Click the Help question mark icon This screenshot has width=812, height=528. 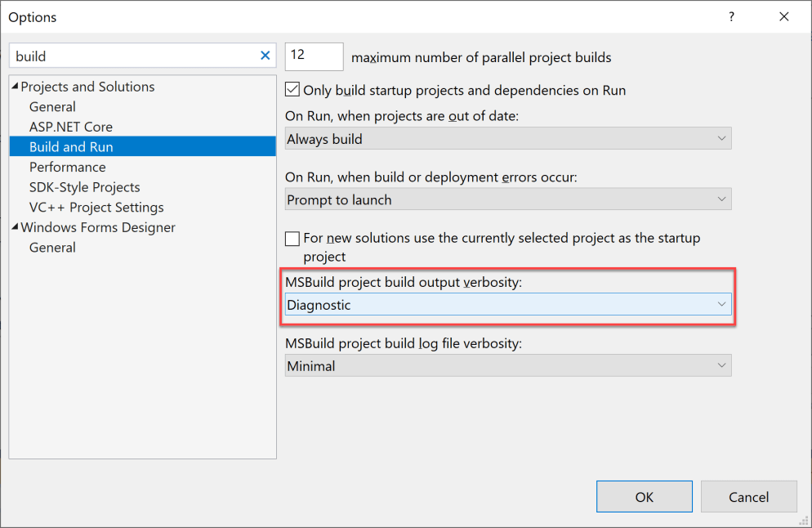[x=731, y=16]
